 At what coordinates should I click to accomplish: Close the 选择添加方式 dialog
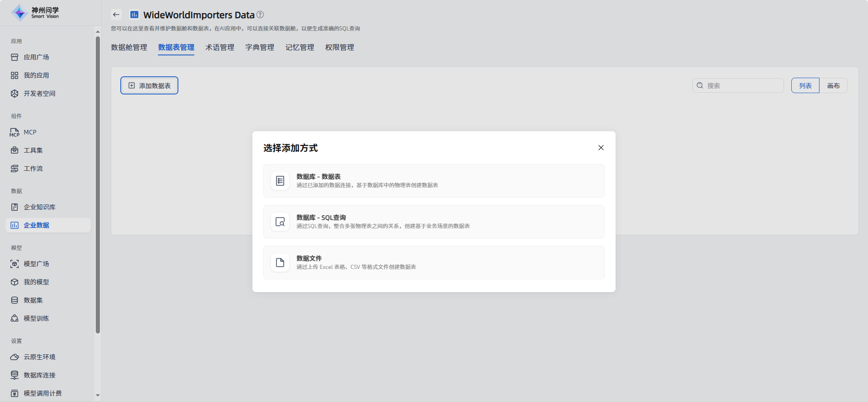(x=601, y=148)
